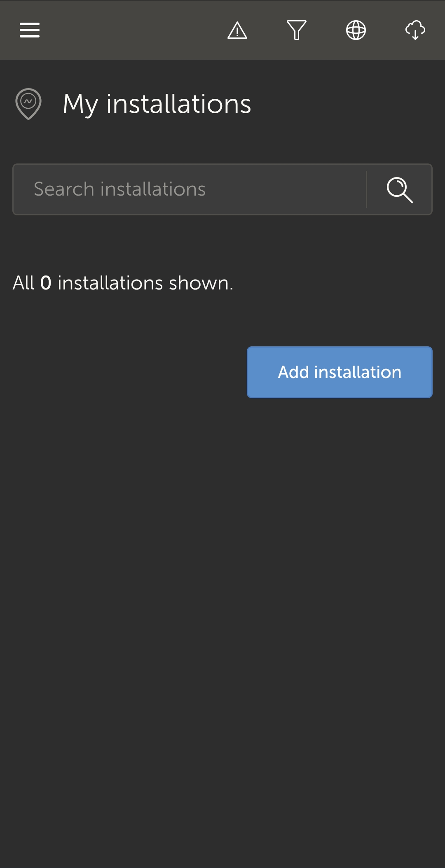This screenshot has height=868, width=445.
Task: Click the 'All 0 installations shown' text
Action: (x=123, y=283)
